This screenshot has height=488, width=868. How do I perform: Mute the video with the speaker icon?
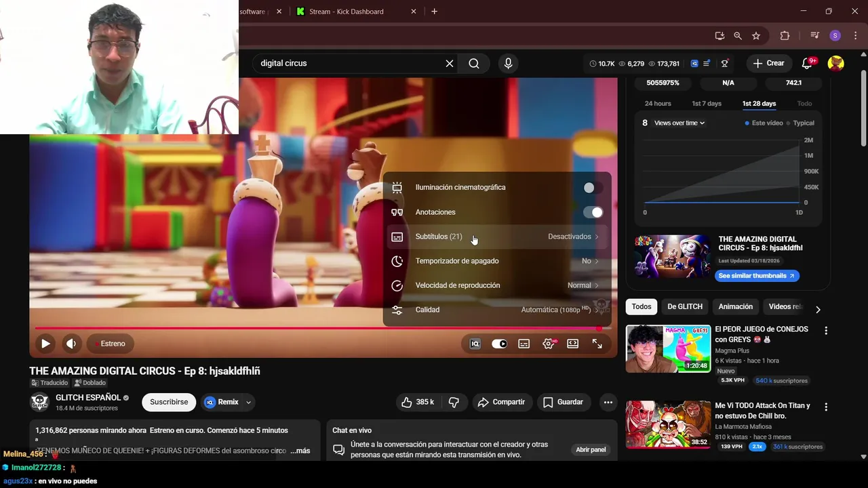click(x=71, y=344)
